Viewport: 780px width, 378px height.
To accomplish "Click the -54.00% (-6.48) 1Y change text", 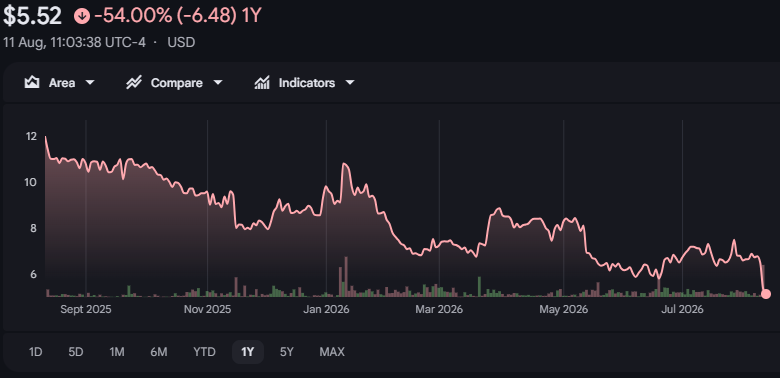I will (x=177, y=16).
